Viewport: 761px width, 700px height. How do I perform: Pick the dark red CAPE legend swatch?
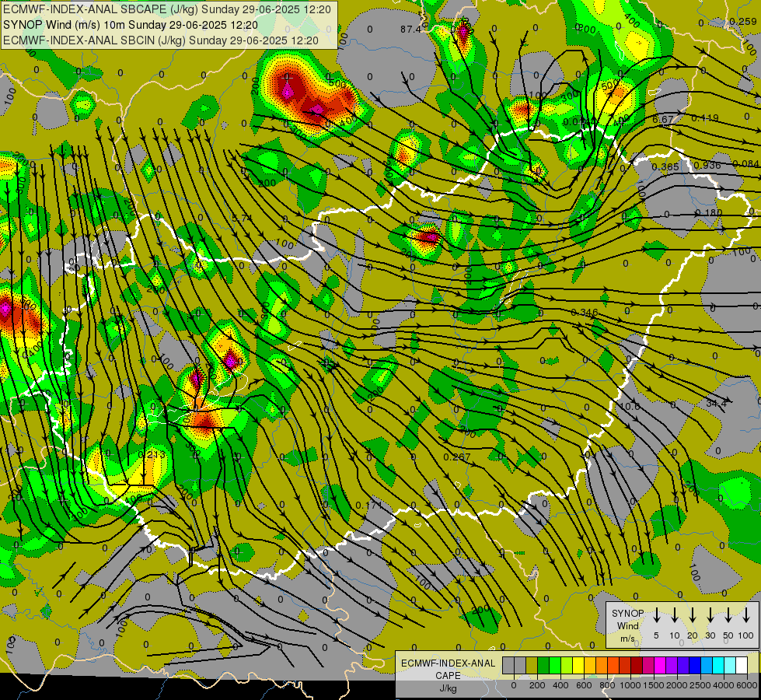637,665
